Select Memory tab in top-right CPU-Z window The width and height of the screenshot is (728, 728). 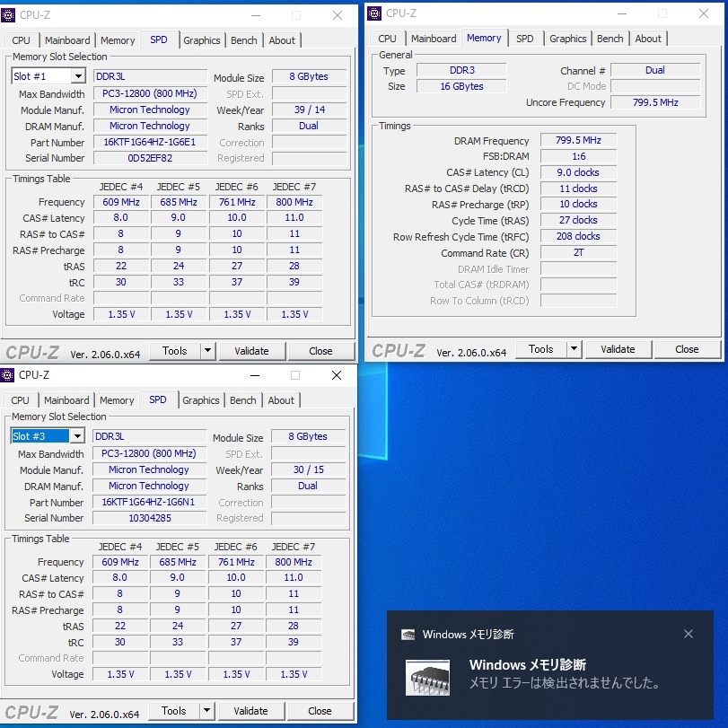pos(484,38)
